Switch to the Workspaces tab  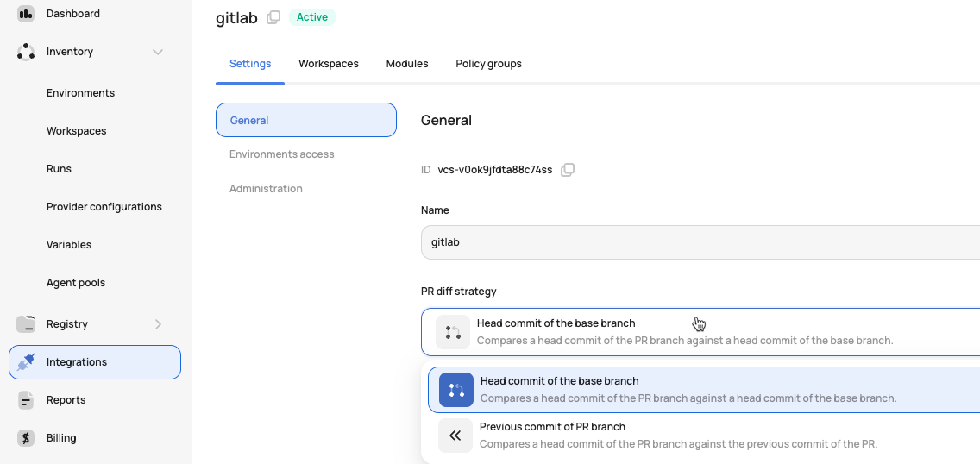pos(329,64)
